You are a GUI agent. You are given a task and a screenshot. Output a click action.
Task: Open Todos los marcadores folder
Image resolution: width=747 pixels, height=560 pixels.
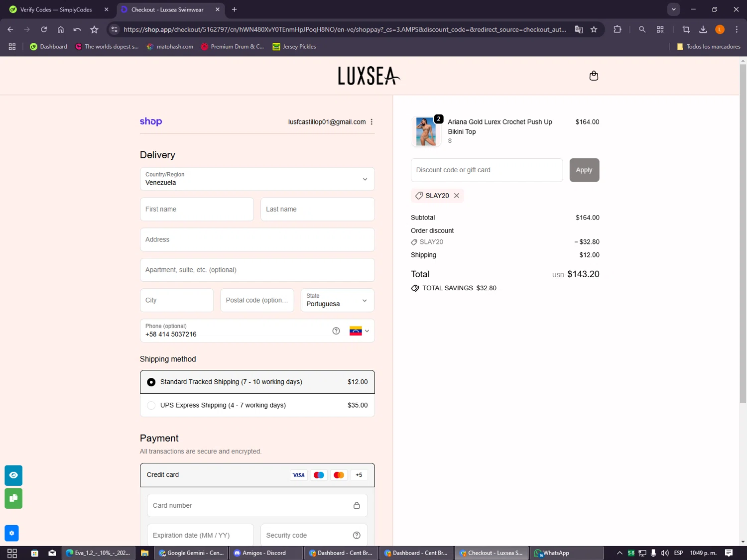pyautogui.click(x=708, y=47)
